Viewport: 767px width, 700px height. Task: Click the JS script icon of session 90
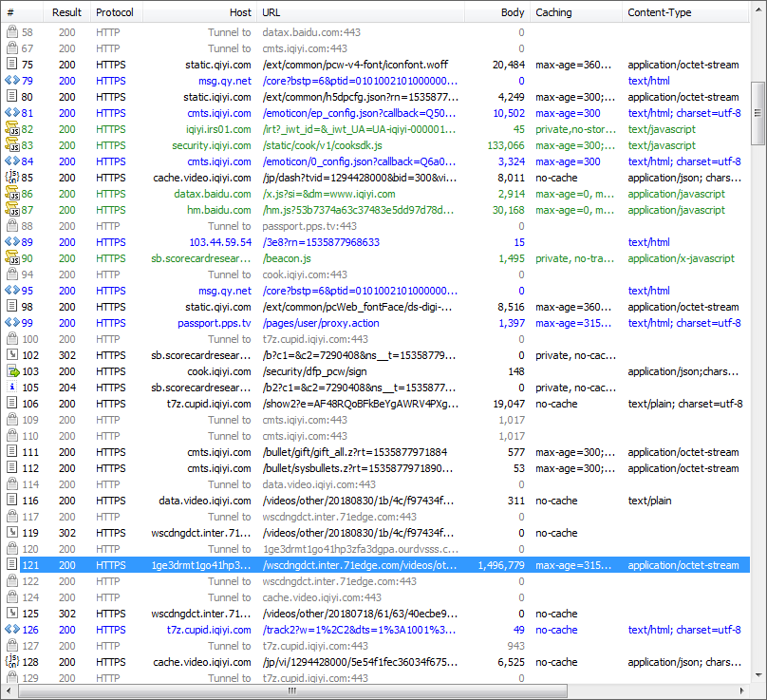12,258
